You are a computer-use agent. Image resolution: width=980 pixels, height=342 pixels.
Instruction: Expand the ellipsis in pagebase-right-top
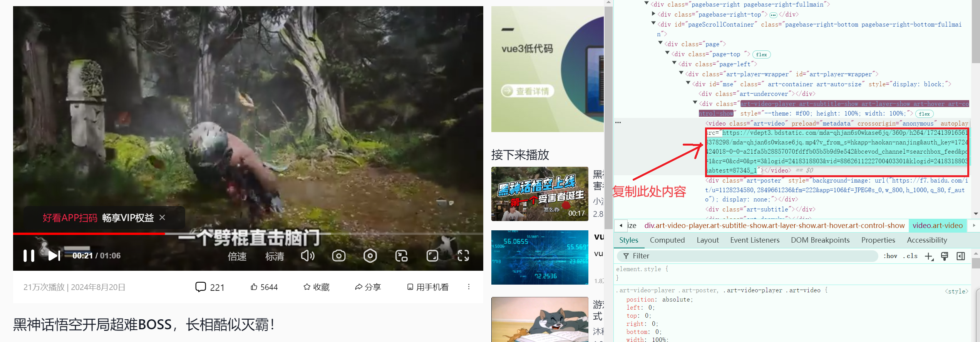(773, 15)
